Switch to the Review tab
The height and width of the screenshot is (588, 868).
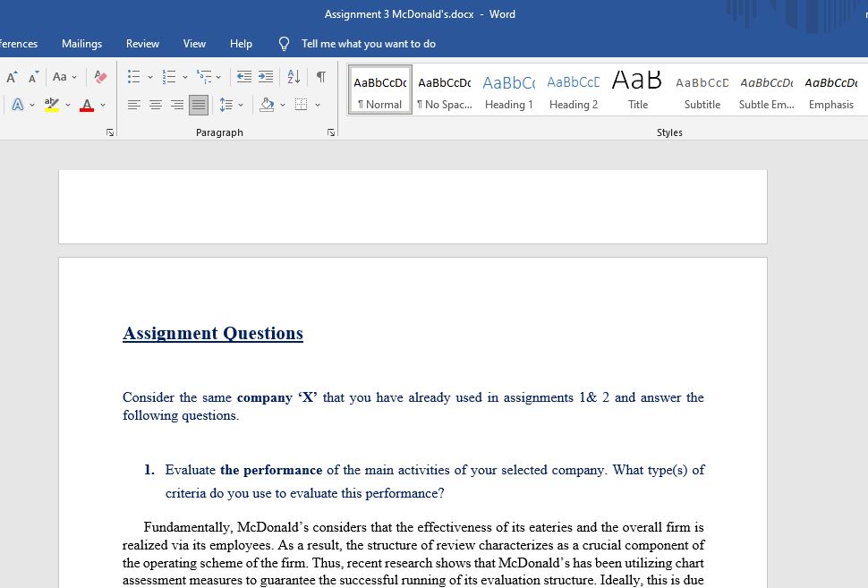(x=142, y=44)
